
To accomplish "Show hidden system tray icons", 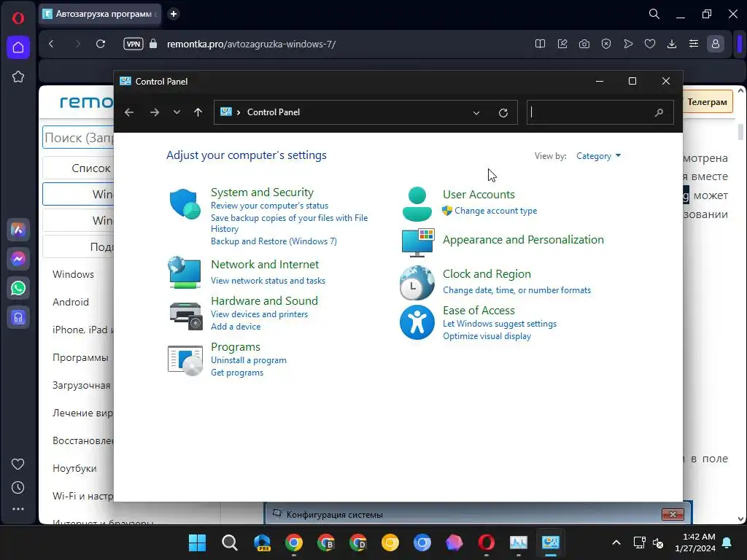I will (616, 542).
